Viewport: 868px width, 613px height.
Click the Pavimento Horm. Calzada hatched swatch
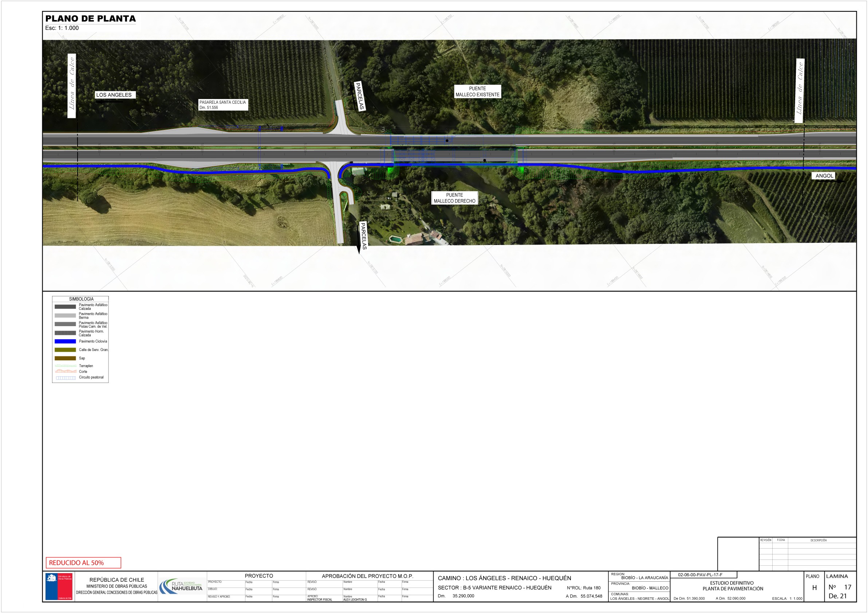click(65, 333)
